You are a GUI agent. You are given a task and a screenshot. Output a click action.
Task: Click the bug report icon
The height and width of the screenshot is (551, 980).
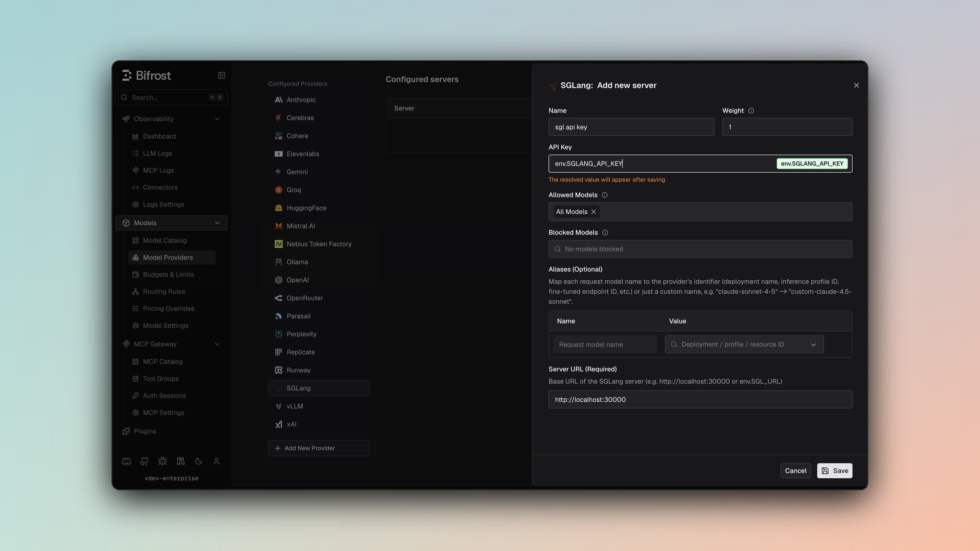tap(162, 461)
